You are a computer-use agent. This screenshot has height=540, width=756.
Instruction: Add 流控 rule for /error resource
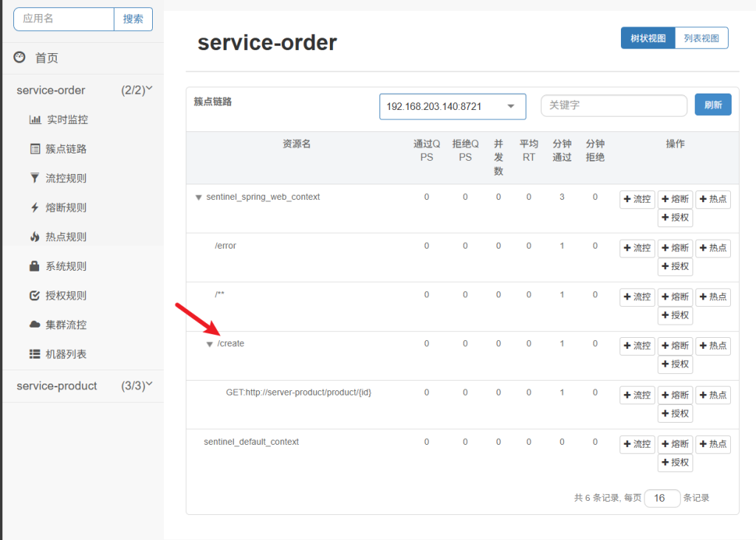point(636,248)
